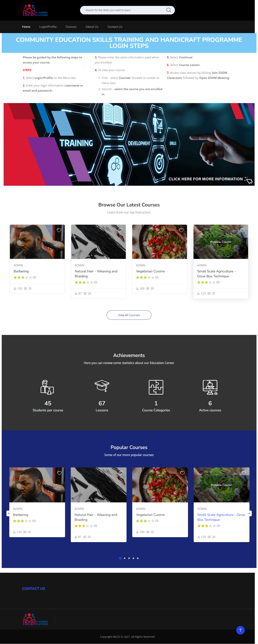Click the training banner for more information
Image resolution: width=258 pixels, height=644 pixels.
pos(129,144)
